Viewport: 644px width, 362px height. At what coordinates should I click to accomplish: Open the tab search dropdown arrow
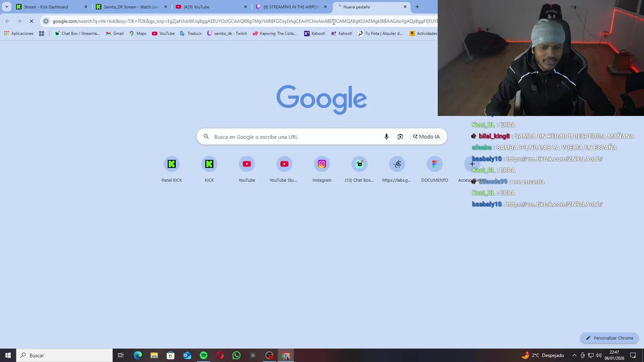7,7
